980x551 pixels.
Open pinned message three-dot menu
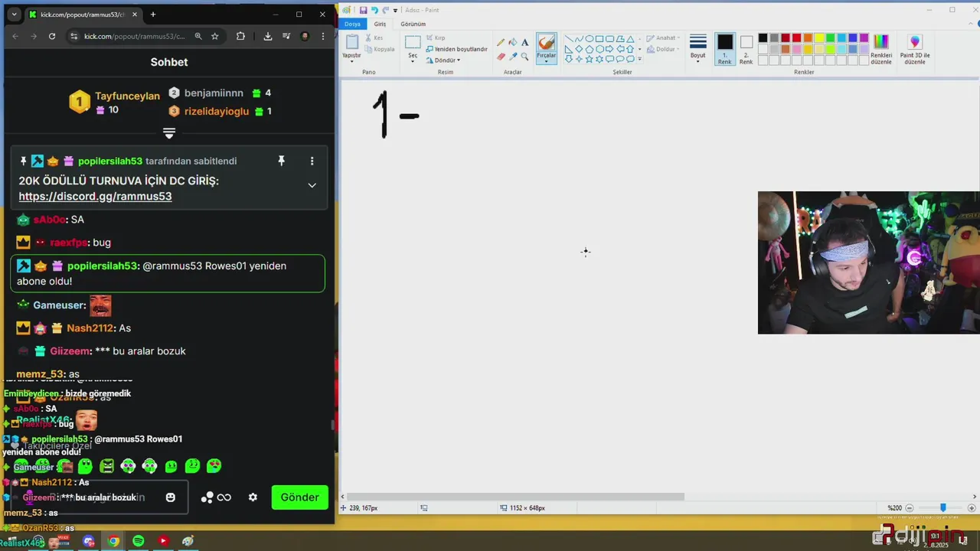coord(312,161)
